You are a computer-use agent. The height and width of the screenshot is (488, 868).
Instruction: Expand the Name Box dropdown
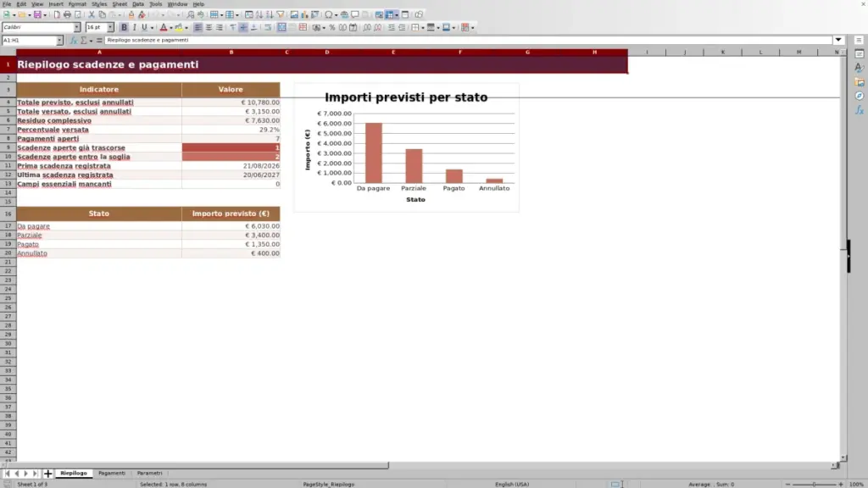click(x=59, y=41)
